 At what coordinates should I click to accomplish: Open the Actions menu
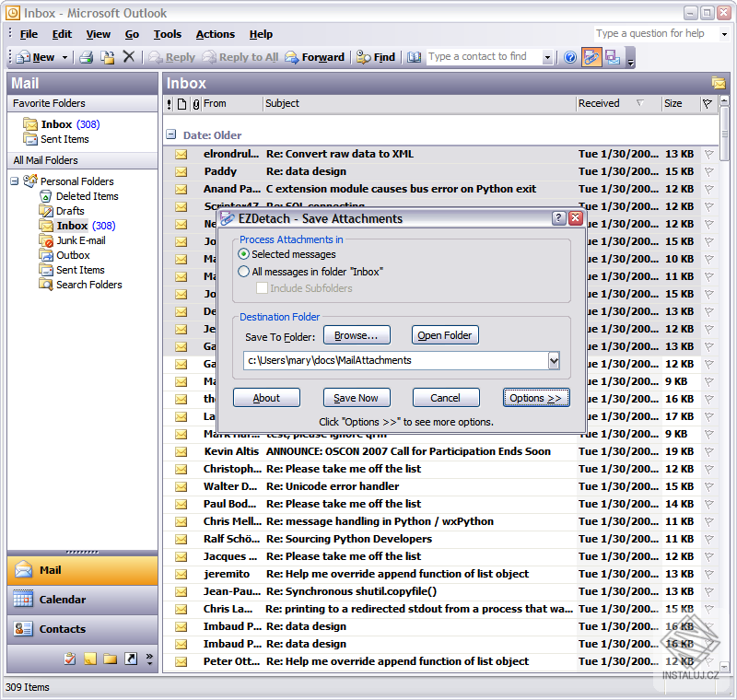(x=215, y=34)
